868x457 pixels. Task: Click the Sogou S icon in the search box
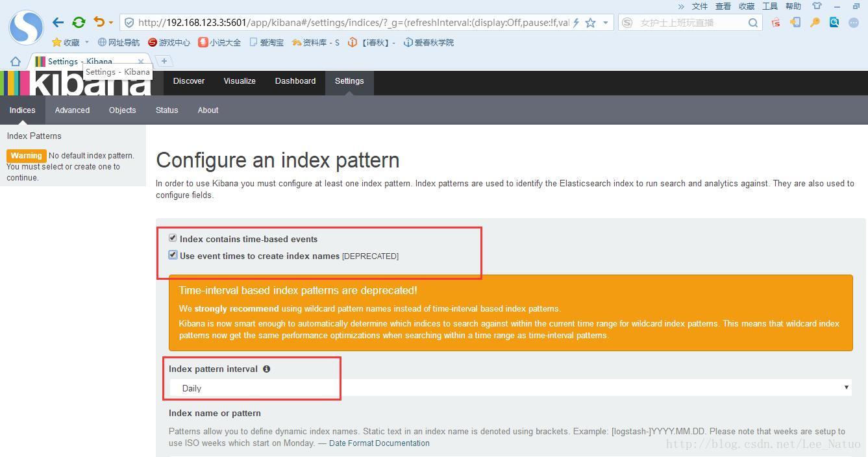627,22
